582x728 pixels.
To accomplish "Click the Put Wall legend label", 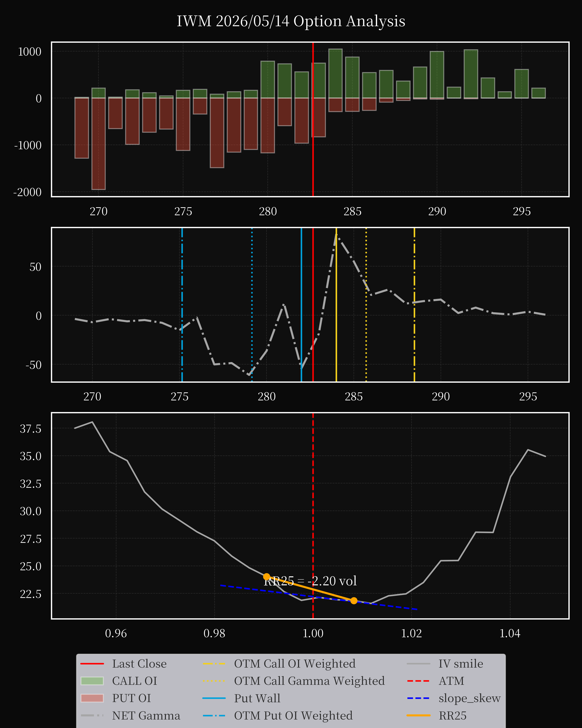I will point(257,698).
